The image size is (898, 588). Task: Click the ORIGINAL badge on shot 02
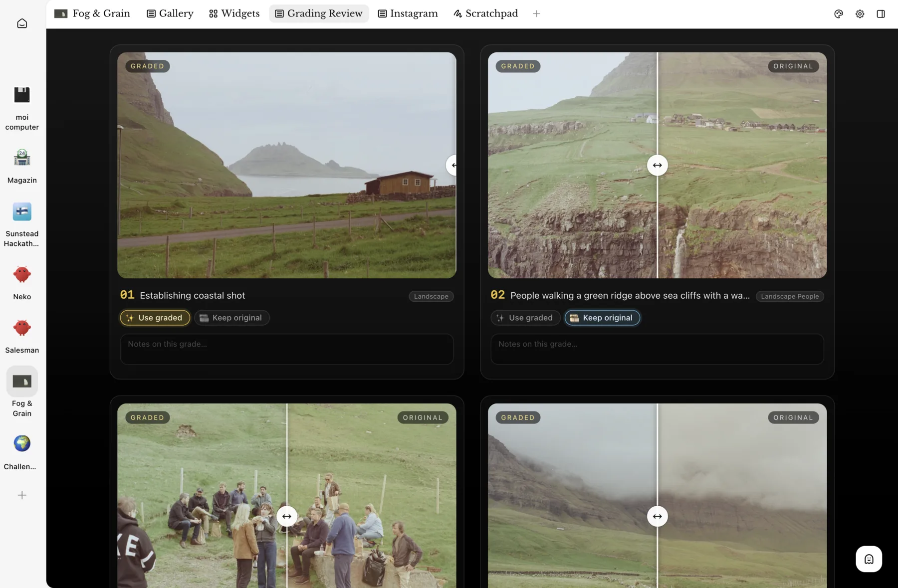pyautogui.click(x=793, y=66)
